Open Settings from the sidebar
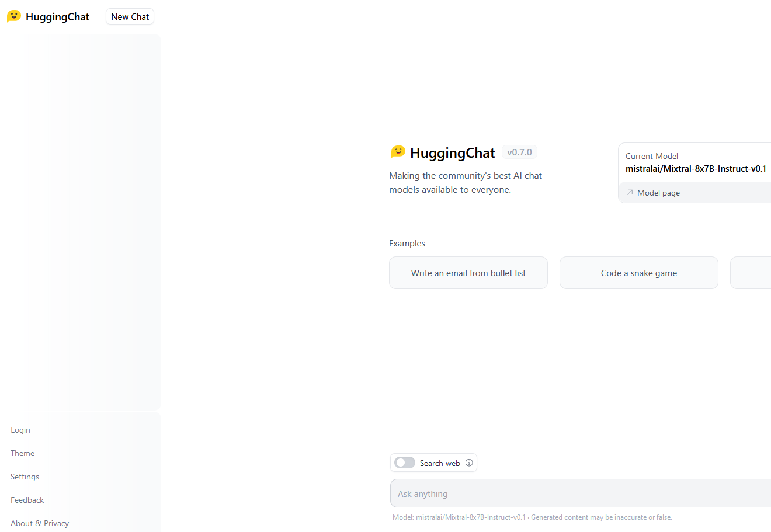Screen dimensions: 771x532 tap(25, 477)
